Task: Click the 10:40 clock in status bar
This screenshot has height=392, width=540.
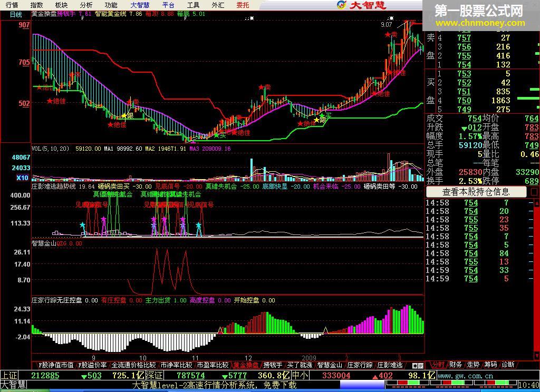Action: (x=529, y=385)
